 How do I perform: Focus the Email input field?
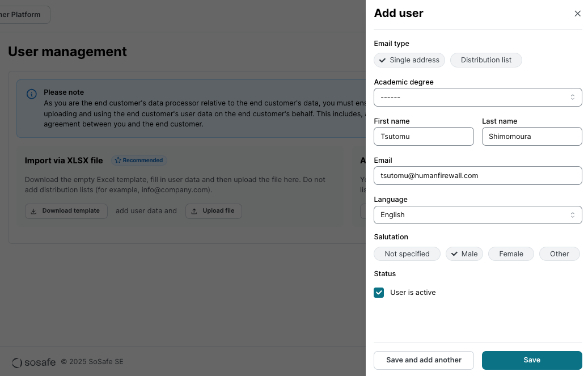[x=477, y=176]
